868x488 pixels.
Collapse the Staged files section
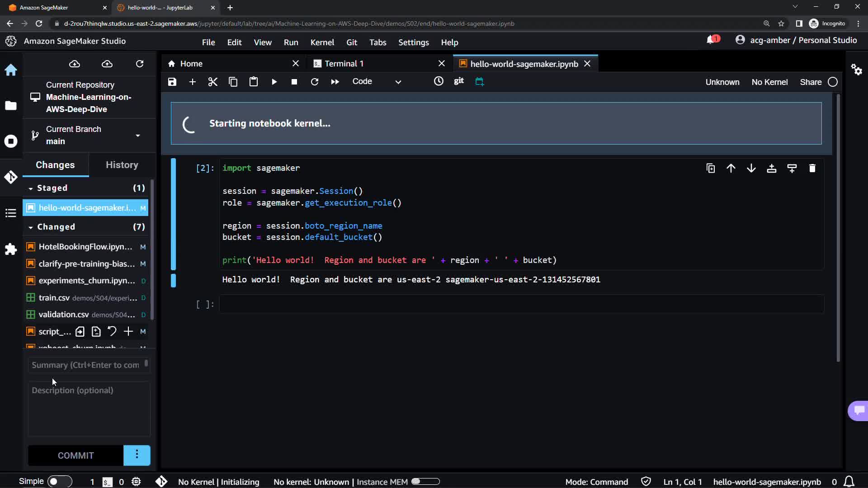[x=31, y=188]
